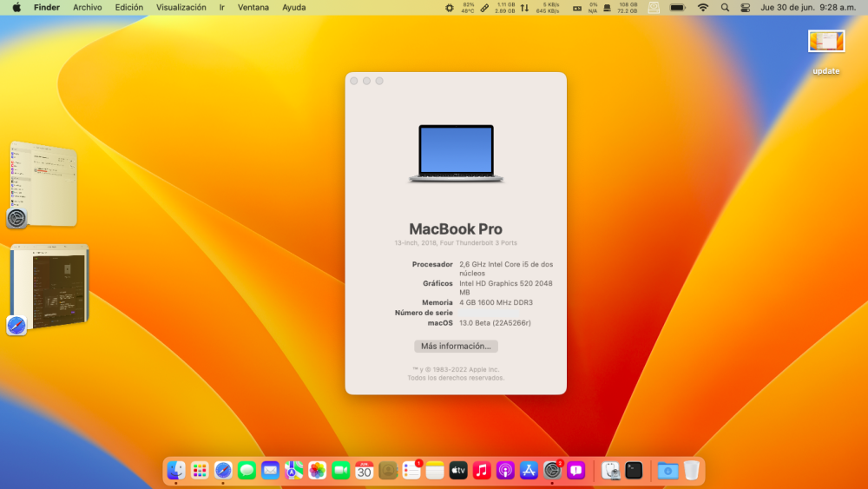Select the Safari window in Stage Manager
The image size is (868, 489).
pos(49,287)
